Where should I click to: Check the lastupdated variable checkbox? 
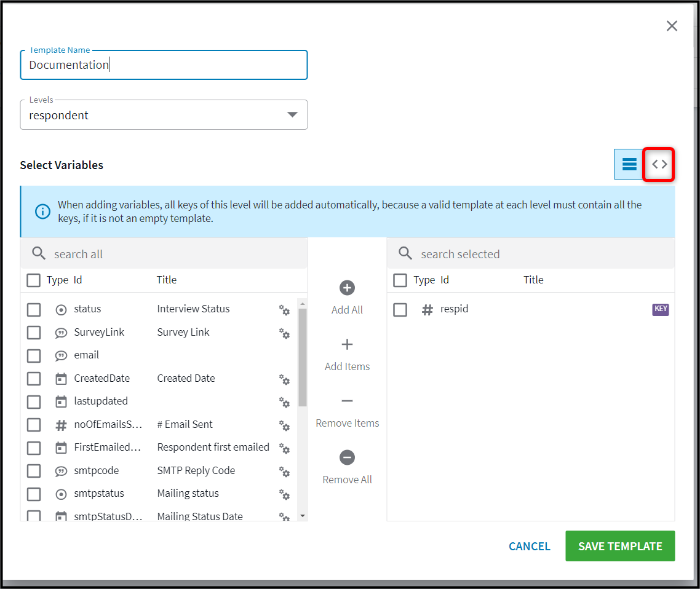[34, 402]
